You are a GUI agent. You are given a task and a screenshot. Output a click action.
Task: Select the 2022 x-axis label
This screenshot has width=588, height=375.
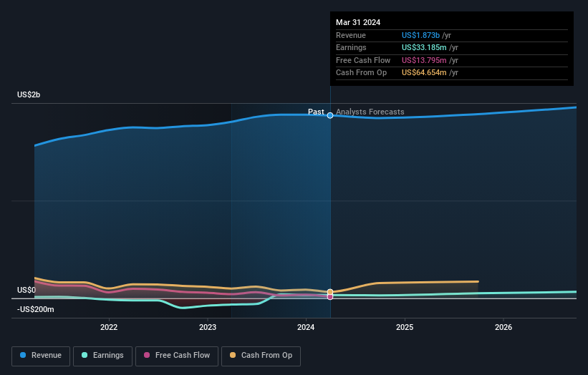point(109,328)
